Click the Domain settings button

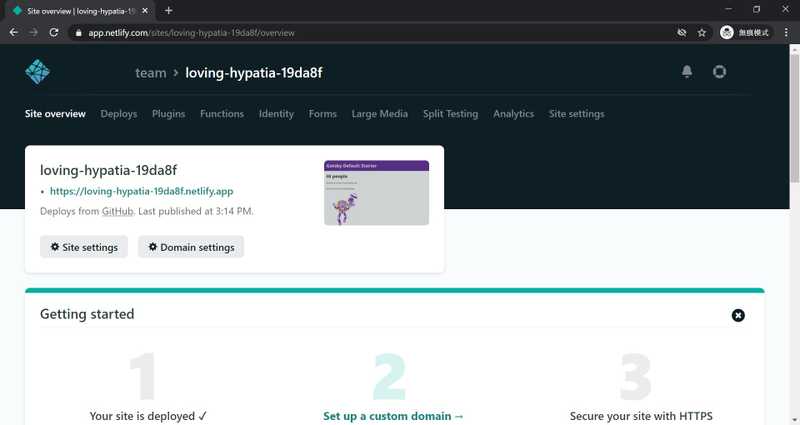click(x=191, y=247)
